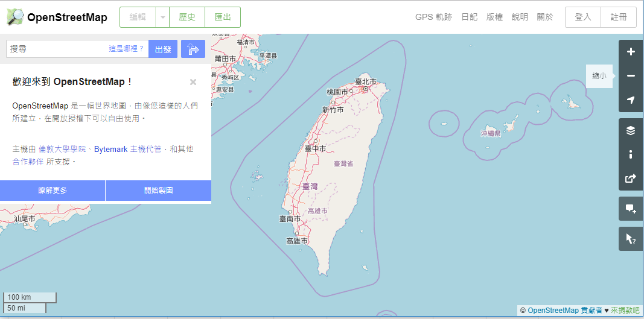
Task: Click the 臺南市 label on map
Action: [290, 219]
